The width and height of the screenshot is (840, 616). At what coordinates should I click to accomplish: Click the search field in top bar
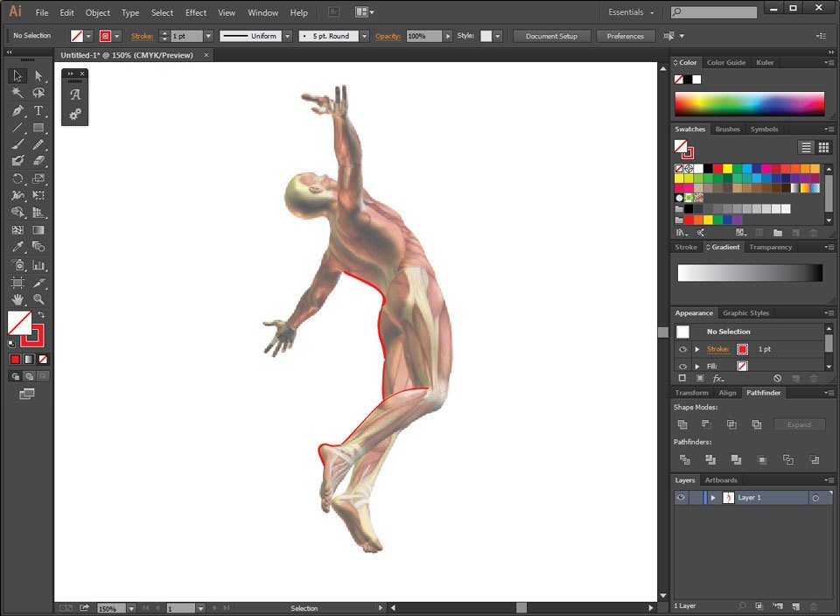point(714,11)
